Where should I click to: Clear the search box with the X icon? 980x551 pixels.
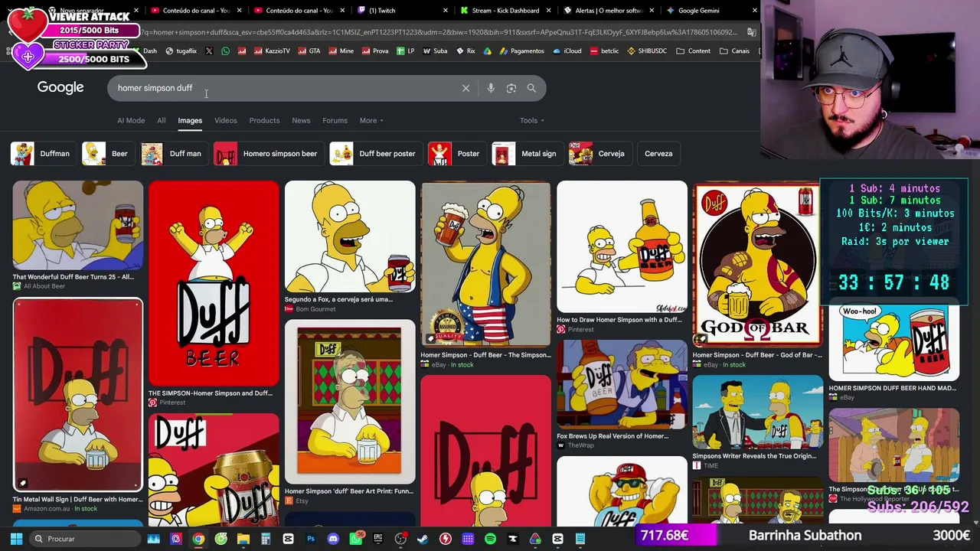[x=465, y=88]
